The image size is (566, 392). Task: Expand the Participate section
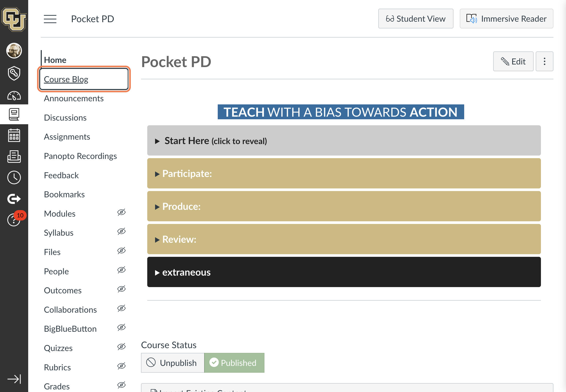344,174
